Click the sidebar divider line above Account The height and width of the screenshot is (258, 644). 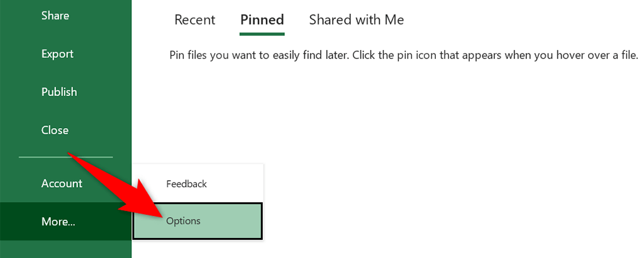[65, 157]
